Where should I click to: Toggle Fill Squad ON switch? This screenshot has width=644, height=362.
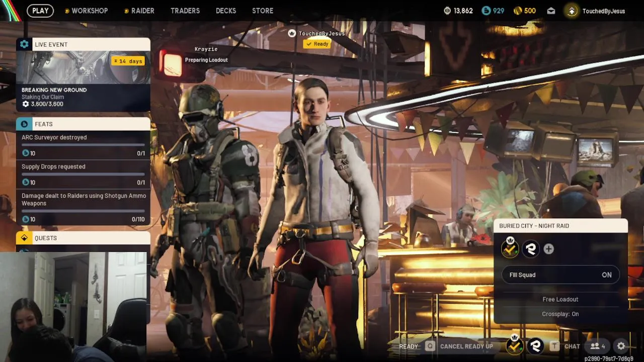[560, 275]
